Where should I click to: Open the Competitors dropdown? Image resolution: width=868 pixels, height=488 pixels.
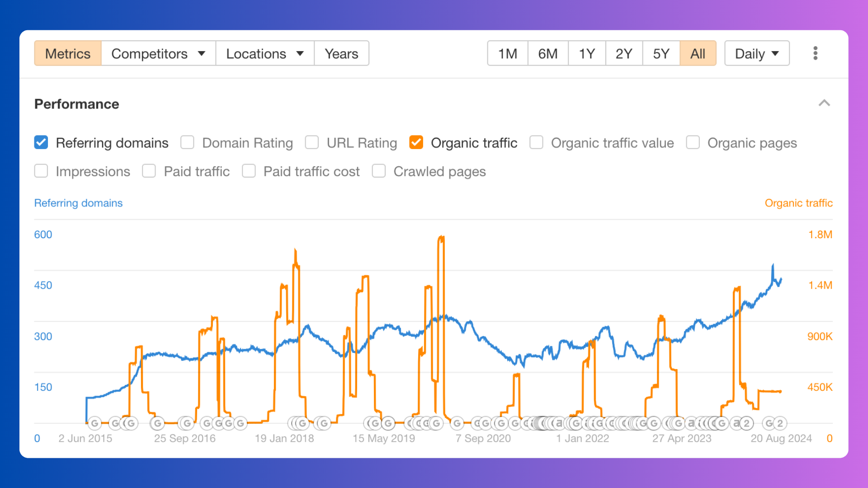pos(158,53)
